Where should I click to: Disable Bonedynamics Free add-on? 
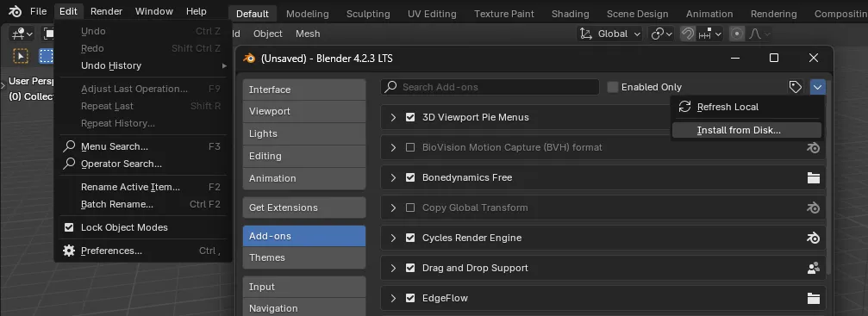point(410,177)
